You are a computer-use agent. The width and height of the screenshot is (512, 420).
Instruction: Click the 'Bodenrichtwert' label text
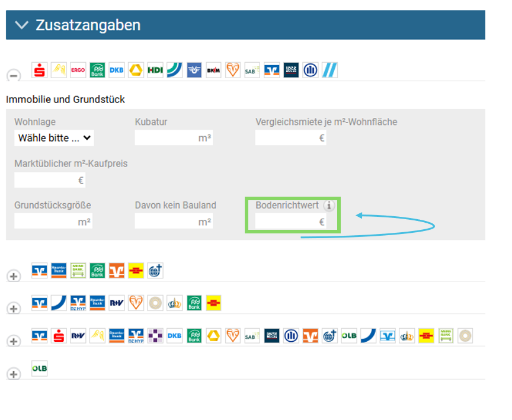287,206
